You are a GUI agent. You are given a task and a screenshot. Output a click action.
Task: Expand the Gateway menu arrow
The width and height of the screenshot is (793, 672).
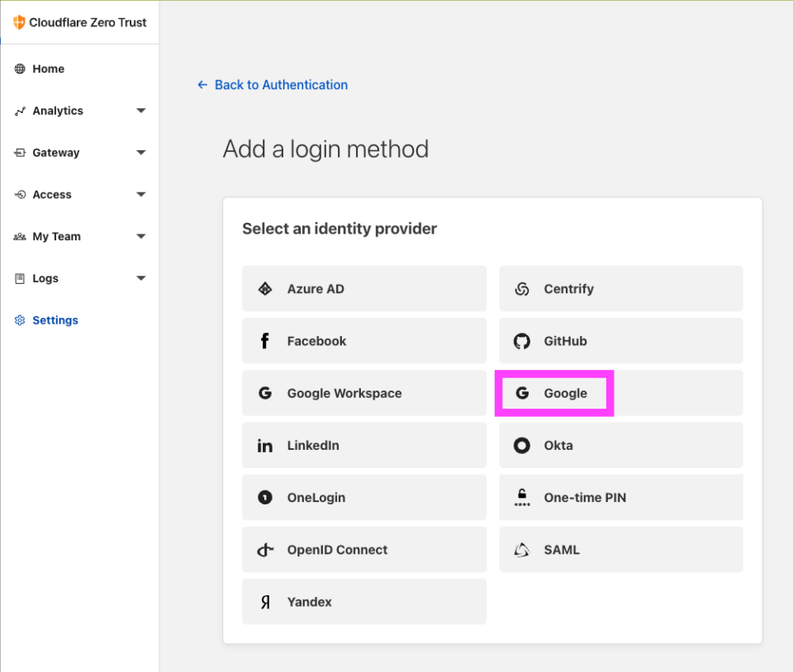click(141, 153)
